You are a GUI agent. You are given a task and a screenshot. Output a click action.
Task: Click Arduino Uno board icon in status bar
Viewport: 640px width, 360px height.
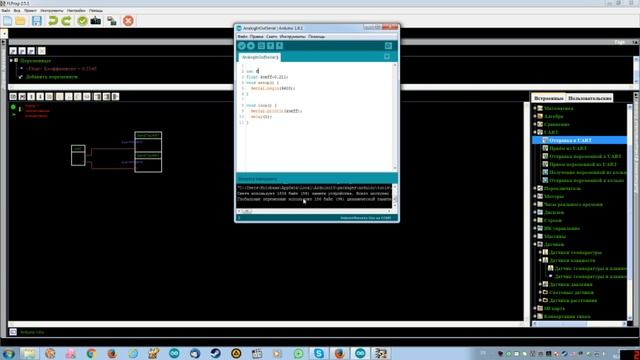point(13,332)
